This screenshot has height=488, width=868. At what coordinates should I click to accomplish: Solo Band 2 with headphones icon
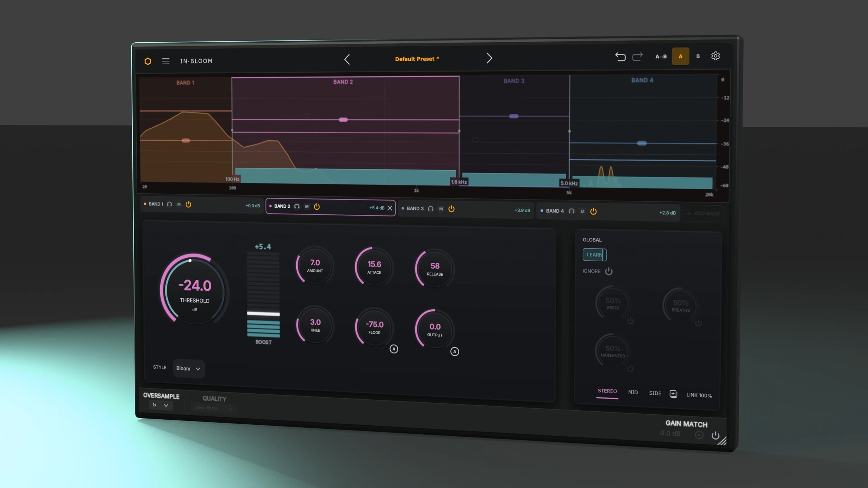(x=297, y=206)
